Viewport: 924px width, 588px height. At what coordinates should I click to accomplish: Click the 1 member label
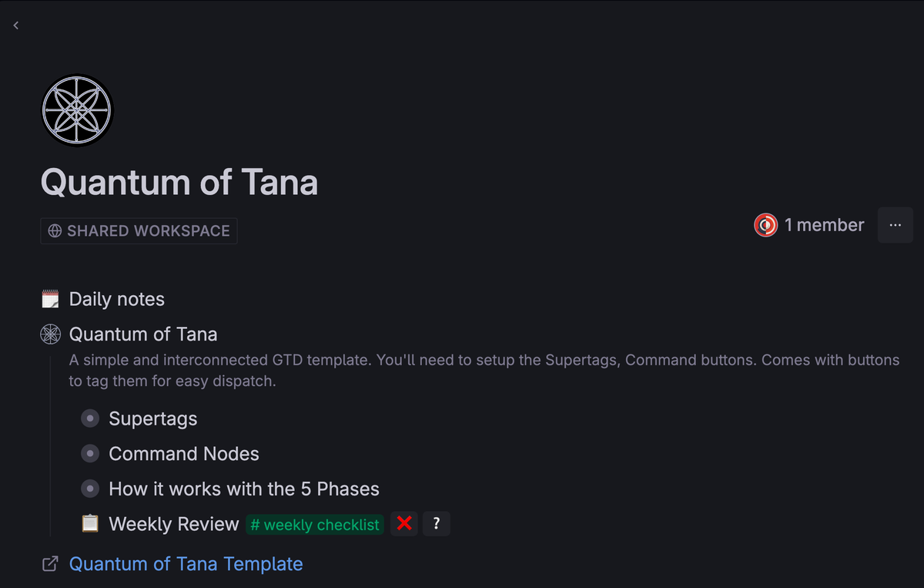(x=824, y=225)
